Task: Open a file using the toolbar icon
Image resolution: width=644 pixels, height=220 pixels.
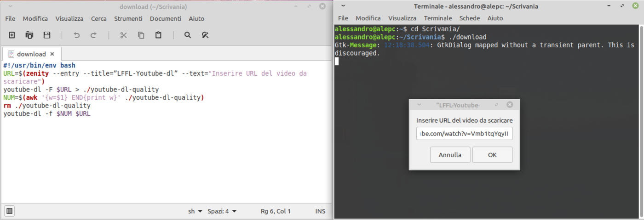Action: click(x=29, y=35)
